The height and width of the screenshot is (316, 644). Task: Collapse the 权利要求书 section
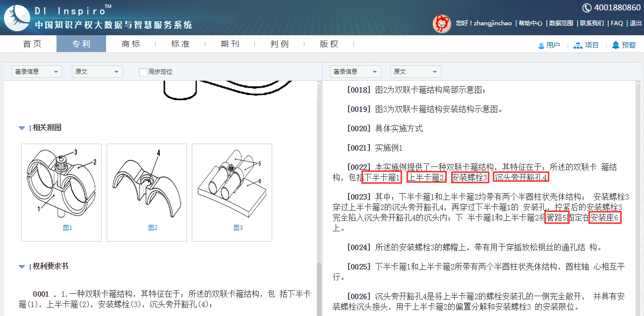click(22, 266)
